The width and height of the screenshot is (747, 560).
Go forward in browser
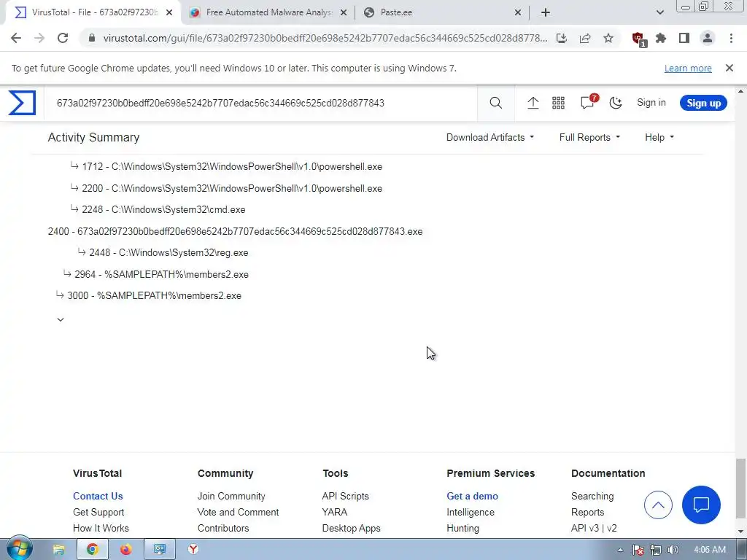coord(39,38)
